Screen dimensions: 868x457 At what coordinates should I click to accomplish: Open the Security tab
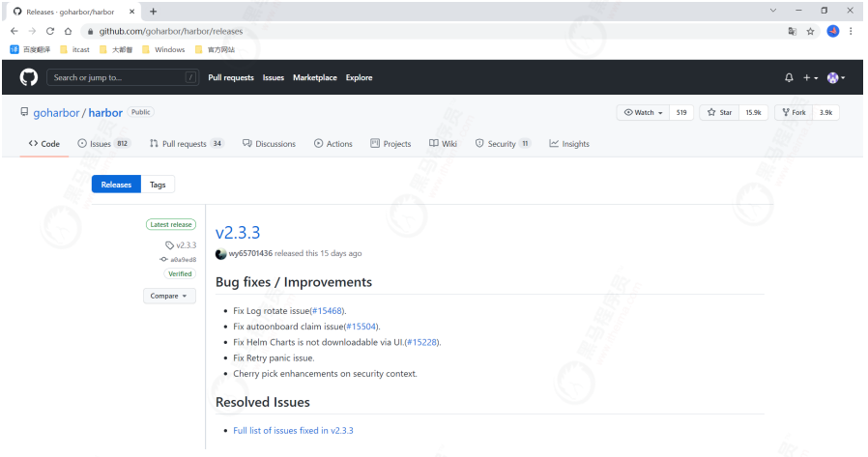tap(503, 144)
